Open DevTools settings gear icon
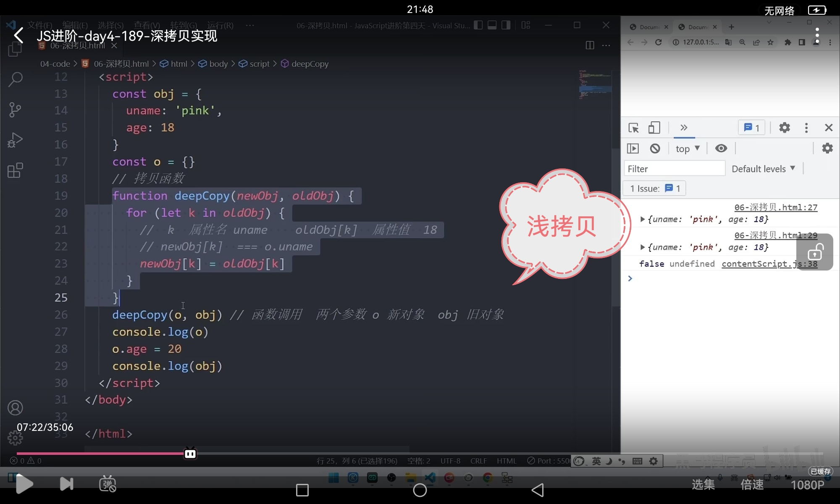 tap(784, 128)
